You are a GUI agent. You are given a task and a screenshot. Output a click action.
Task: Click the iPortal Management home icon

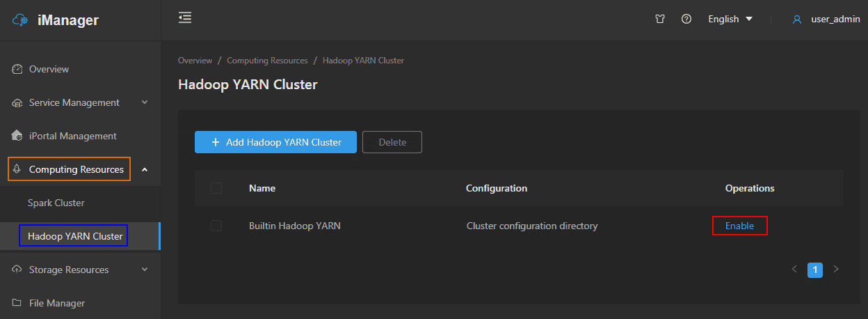click(x=18, y=136)
